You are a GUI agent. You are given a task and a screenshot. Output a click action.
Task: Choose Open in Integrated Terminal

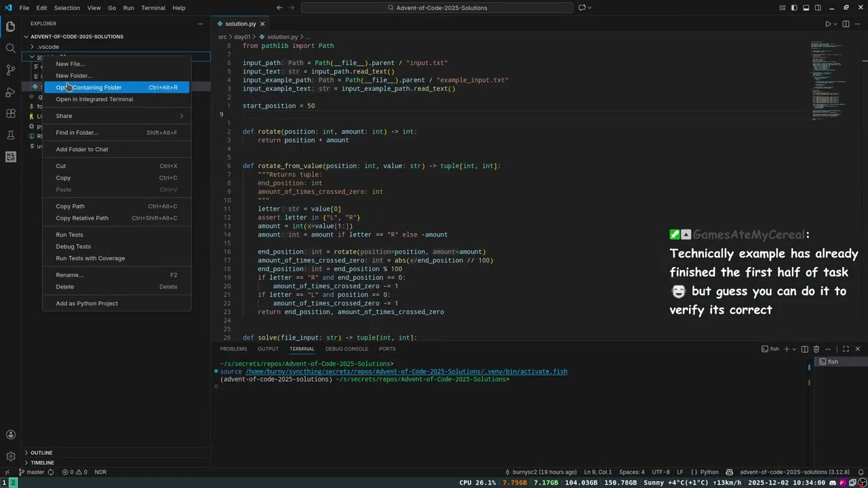(x=116, y=99)
